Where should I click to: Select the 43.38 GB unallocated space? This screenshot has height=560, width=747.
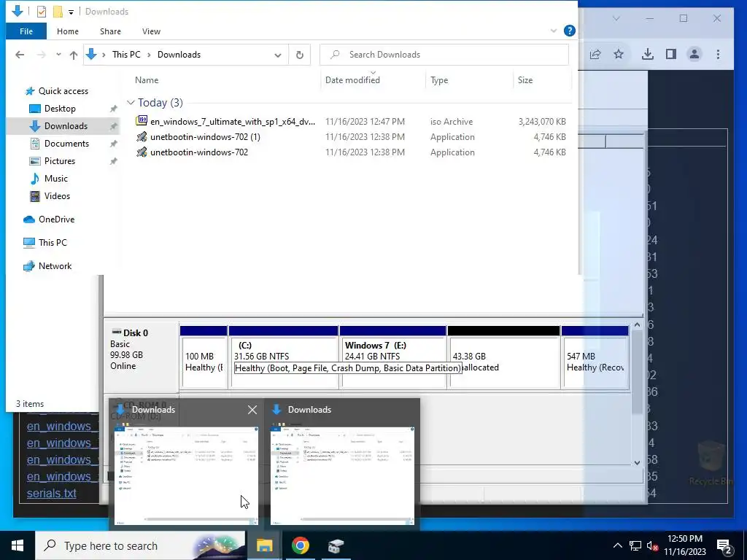click(x=503, y=357)
